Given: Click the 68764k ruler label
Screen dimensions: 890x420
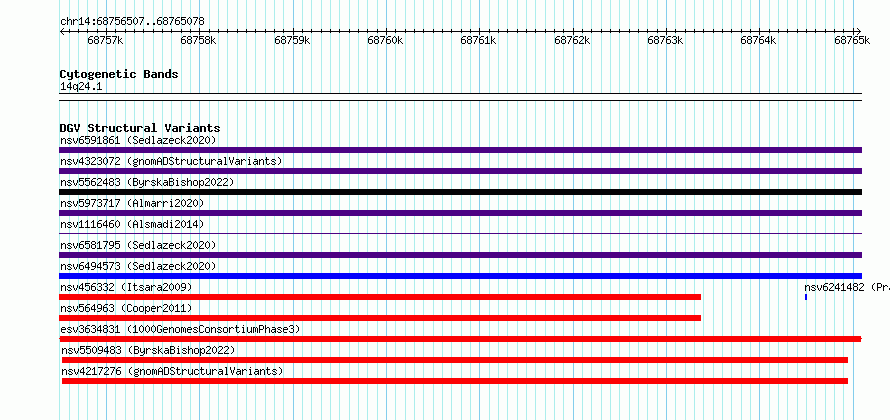Looking at the screenshot, I should pyautogui.click(x=759, y=40).
